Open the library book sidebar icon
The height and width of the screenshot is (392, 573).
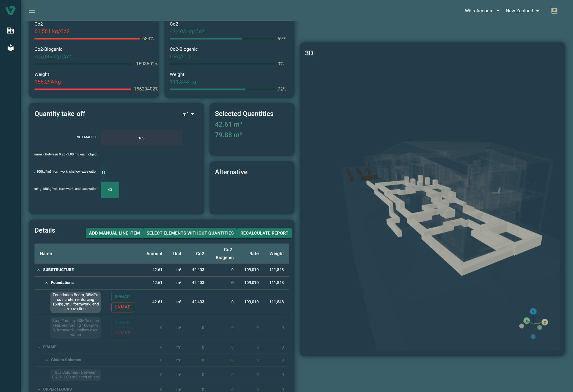10,48
